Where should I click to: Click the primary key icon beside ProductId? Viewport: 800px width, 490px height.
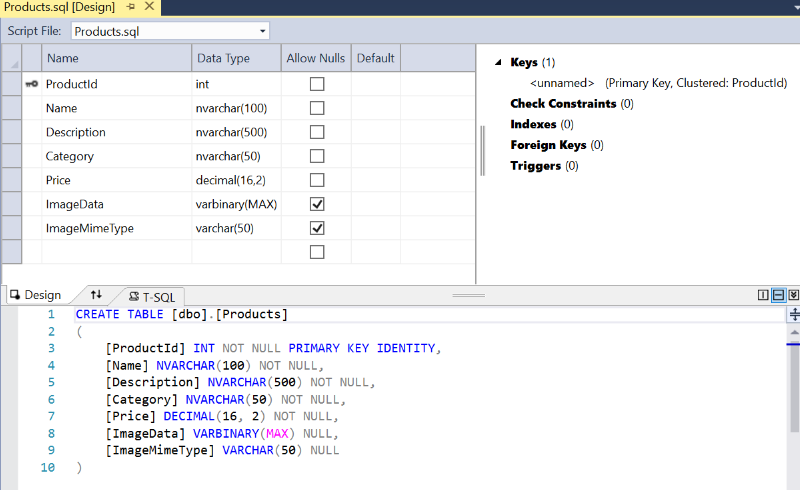[32, 84]
